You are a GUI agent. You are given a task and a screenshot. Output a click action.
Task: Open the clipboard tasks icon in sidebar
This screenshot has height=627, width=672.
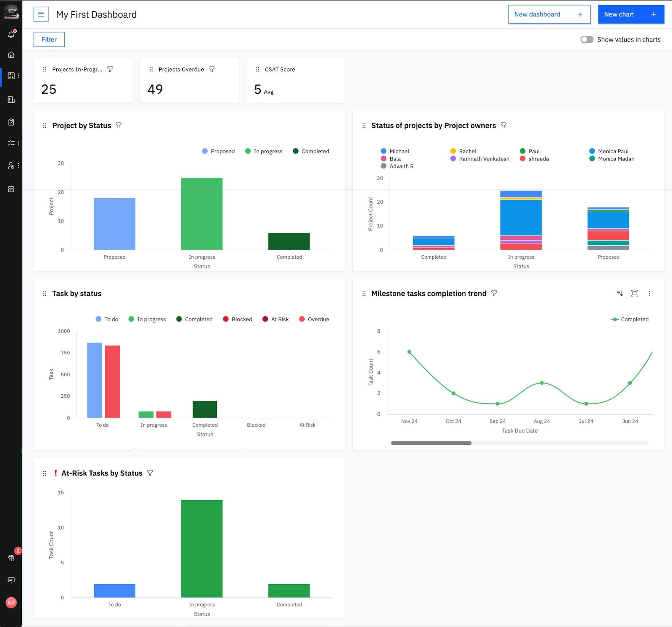click(11, 122)
